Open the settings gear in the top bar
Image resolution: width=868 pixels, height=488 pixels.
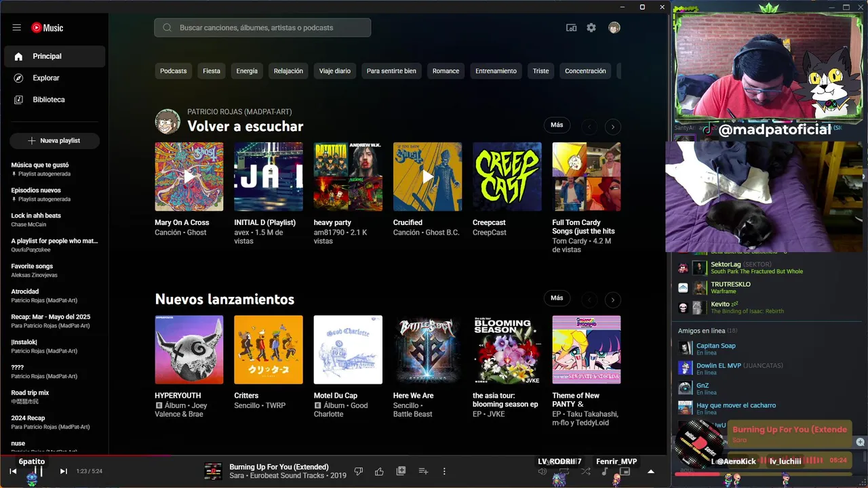[591, 28]
